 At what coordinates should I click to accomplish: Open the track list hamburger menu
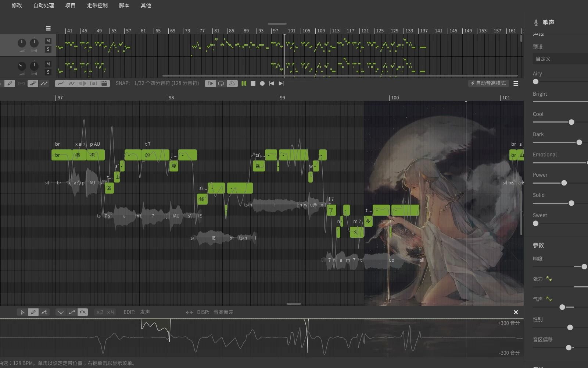[48, 28]
